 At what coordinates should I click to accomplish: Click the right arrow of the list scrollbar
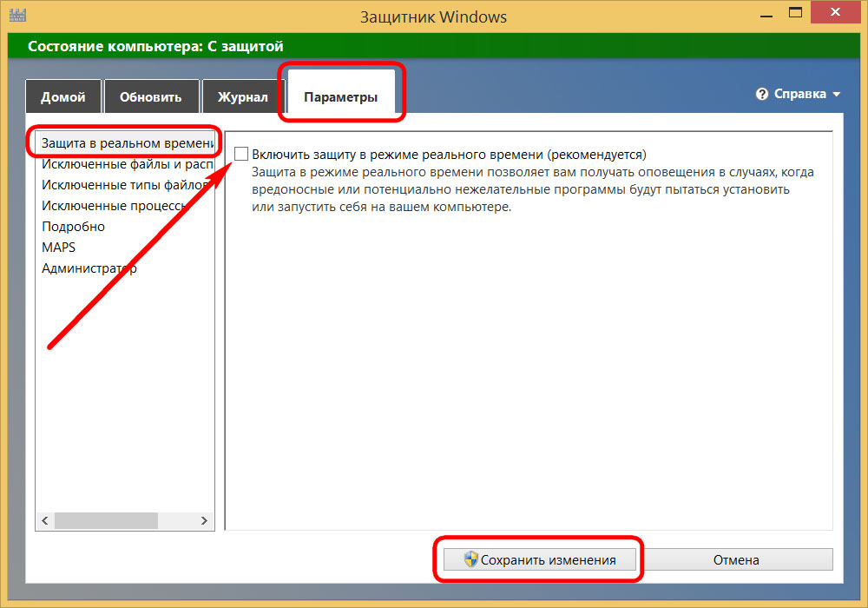204,520
